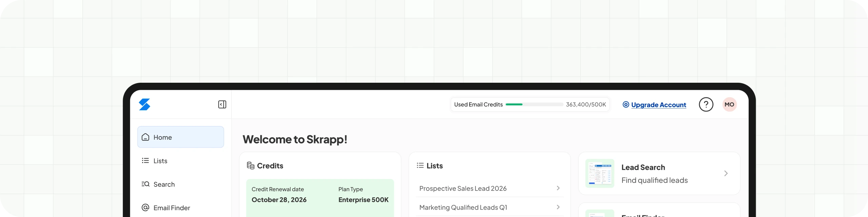Click the Upgrade Account link
The image size is (868, 217).
[x=658, y=105]
